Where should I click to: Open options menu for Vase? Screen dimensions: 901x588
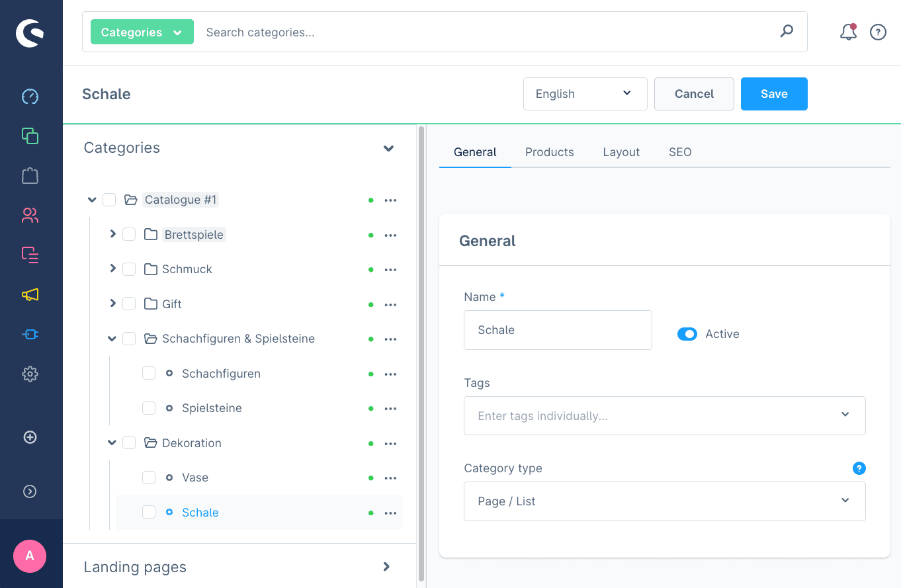(390, 478)
